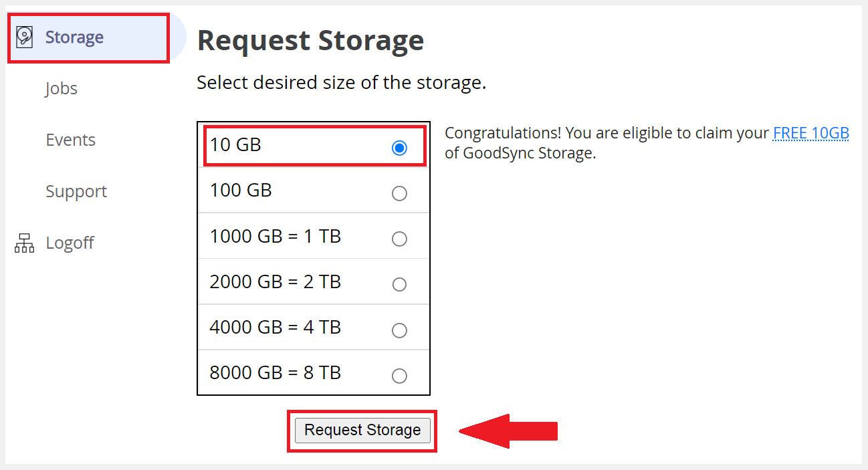Choose the 100 GB radio button

399,194
